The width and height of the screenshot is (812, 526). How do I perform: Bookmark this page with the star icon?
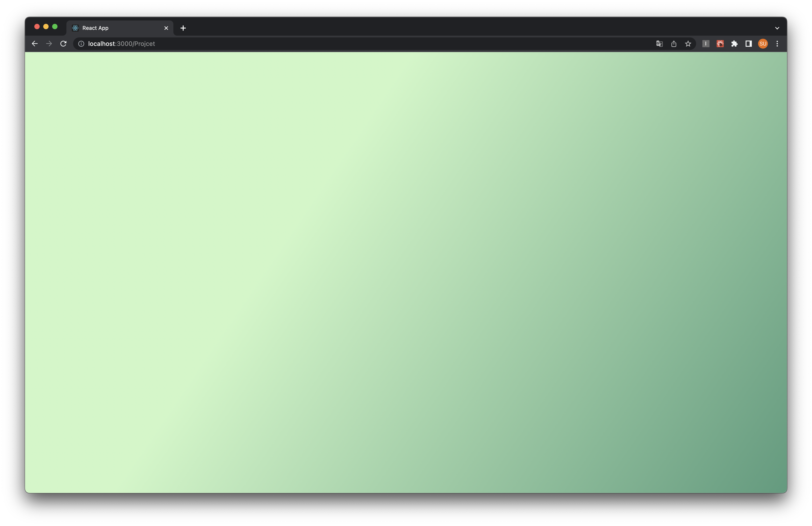688,44
